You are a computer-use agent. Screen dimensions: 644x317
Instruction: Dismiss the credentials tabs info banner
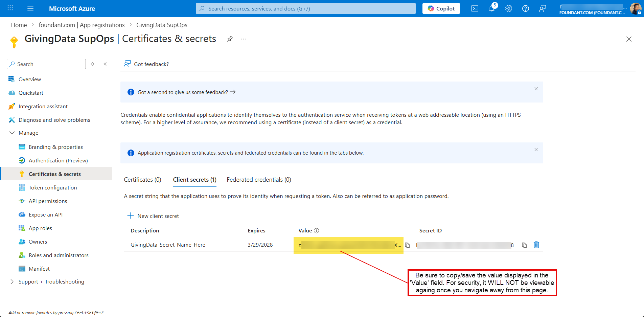pyautogui.click(x=536, y=150)
